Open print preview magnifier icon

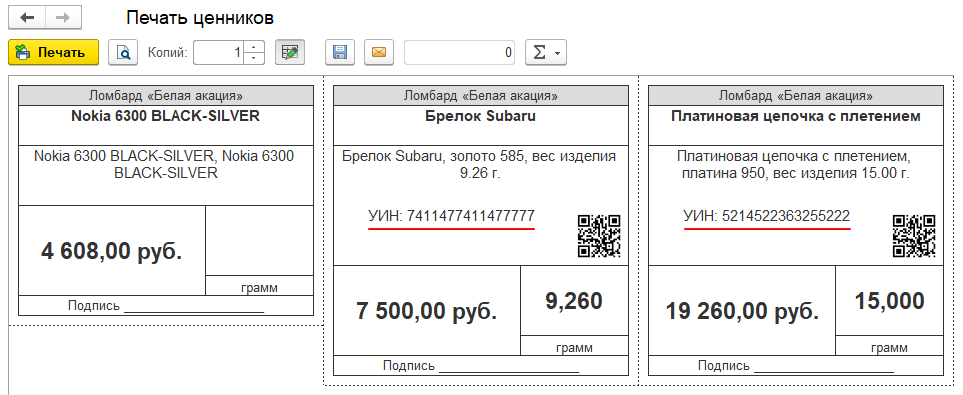coord(123,53)
